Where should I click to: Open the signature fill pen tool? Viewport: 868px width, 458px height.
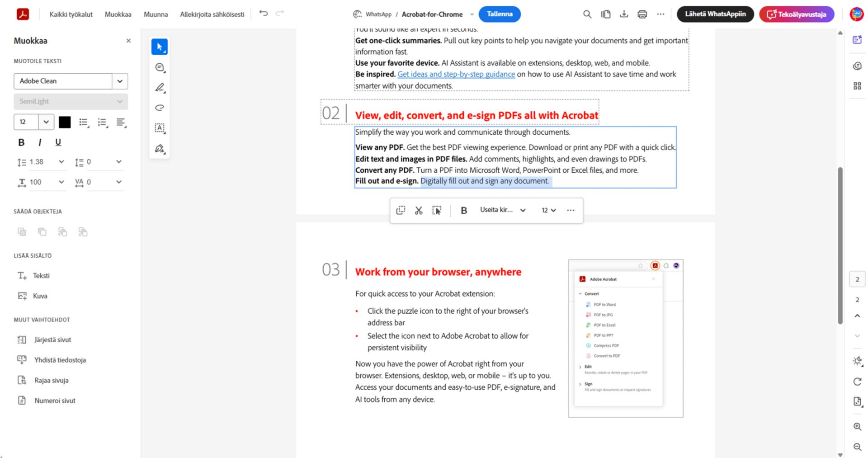[x=160, y=149]
